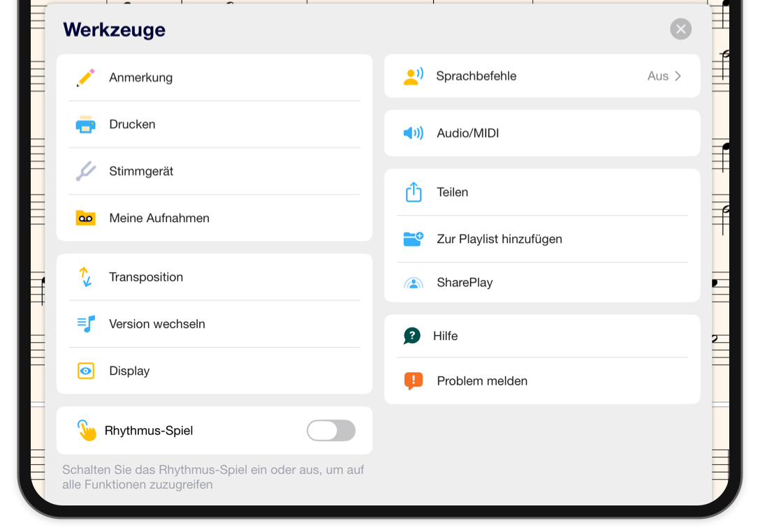Open Drucken via the printer icon
760x532 pixels.
(x=86, y=124)
